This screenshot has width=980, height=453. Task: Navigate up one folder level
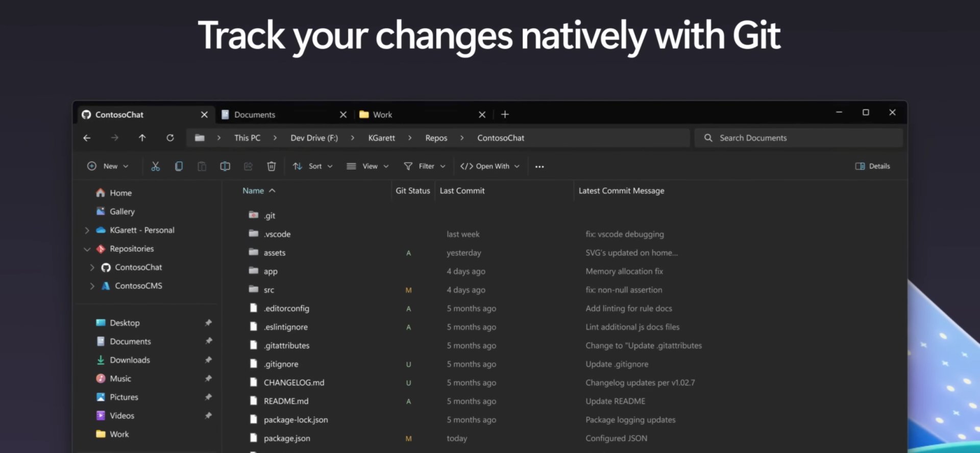coord(142,138)
